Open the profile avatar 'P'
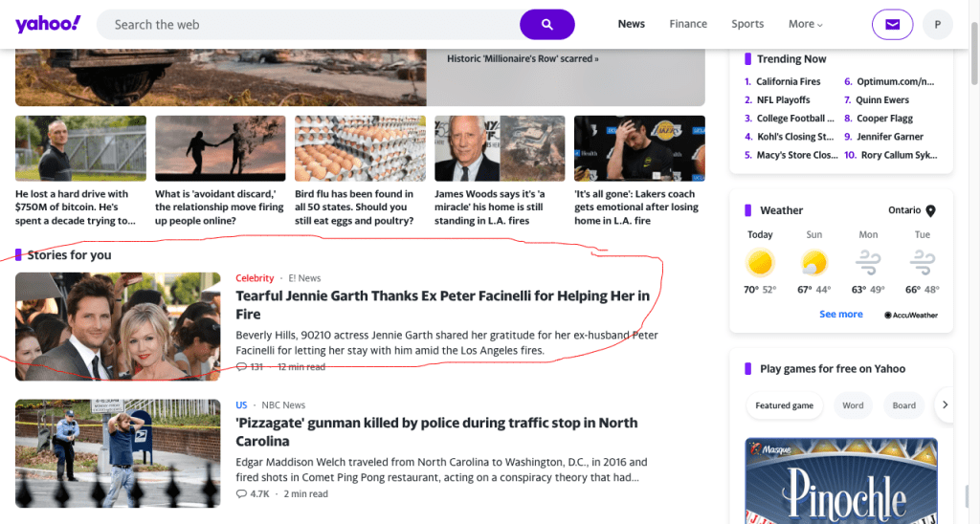The image size is (980, 524). click(x=937, y=24)
